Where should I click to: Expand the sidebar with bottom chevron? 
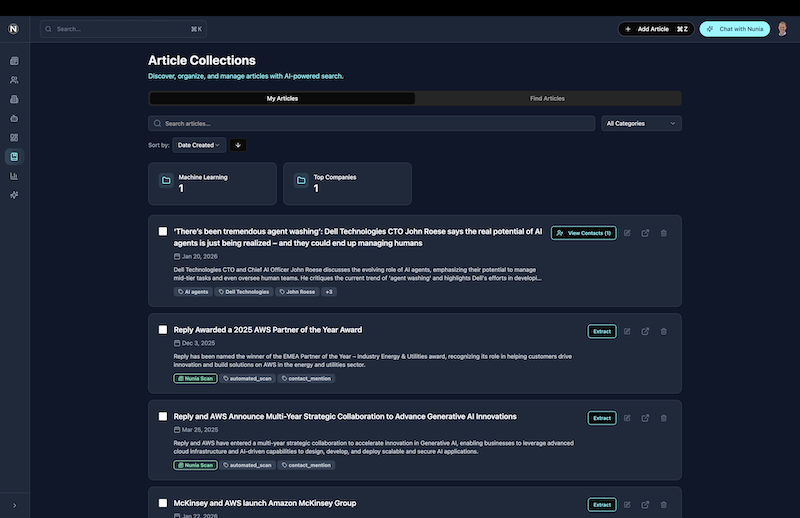14,505
